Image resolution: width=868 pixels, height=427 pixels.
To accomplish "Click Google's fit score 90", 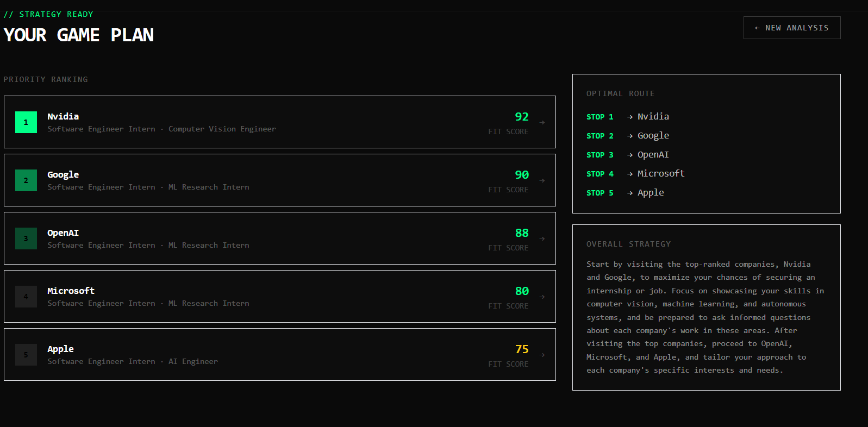I will click(522, 175).
